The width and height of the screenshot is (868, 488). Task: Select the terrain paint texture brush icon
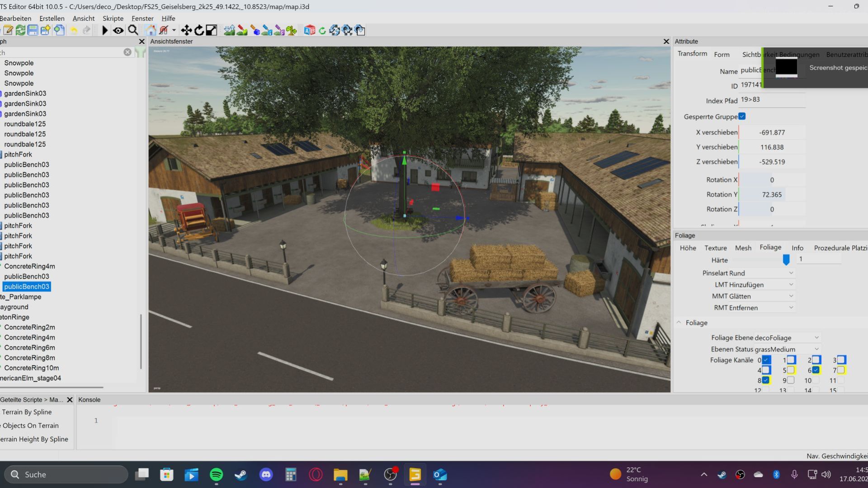click(x=242, y=30)
